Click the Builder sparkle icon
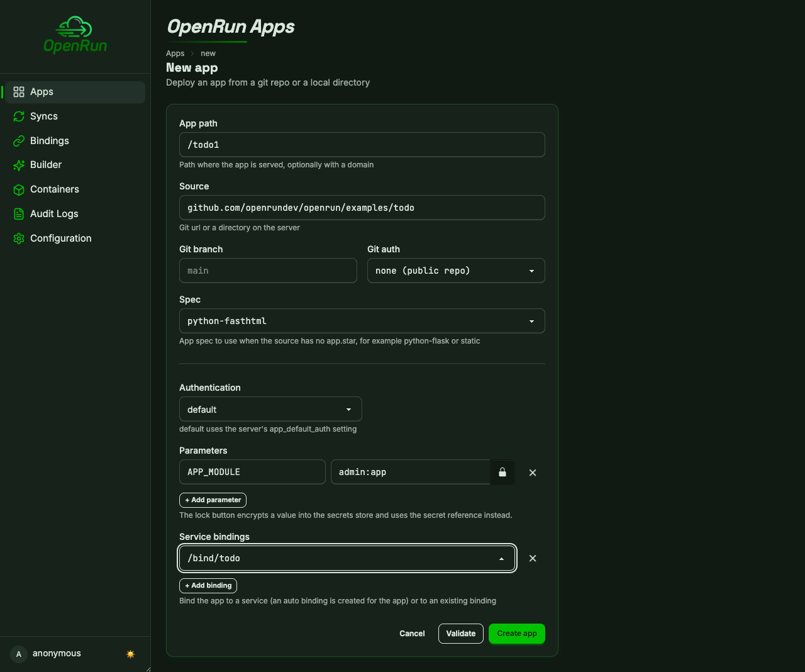 [19, 165]
